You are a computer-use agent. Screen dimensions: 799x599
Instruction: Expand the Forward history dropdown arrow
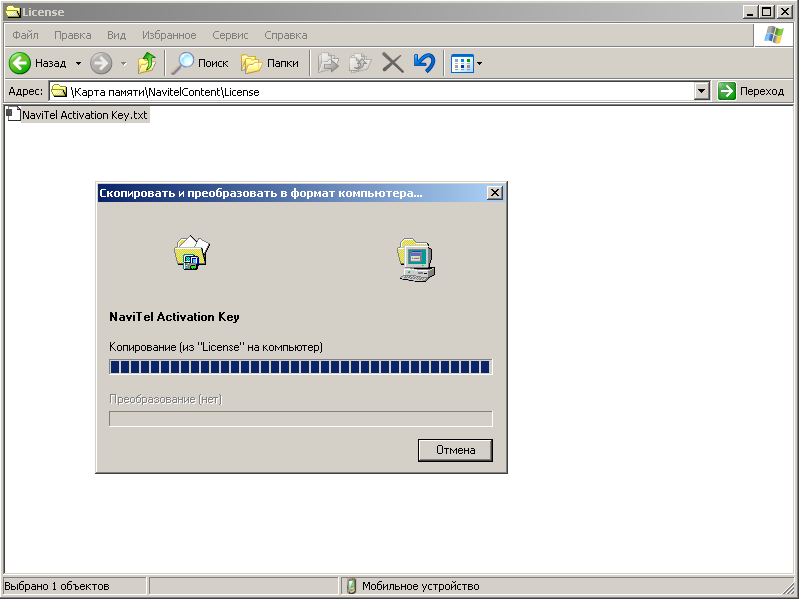(x=124, y=63)
